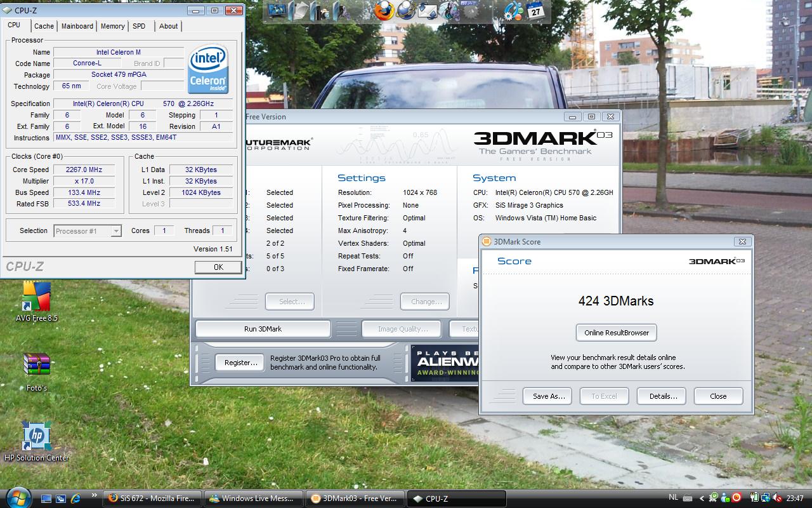Open the documents stack icon in the dock
Viewport: 812px width, 508px height.
click(x=298, y=11)
